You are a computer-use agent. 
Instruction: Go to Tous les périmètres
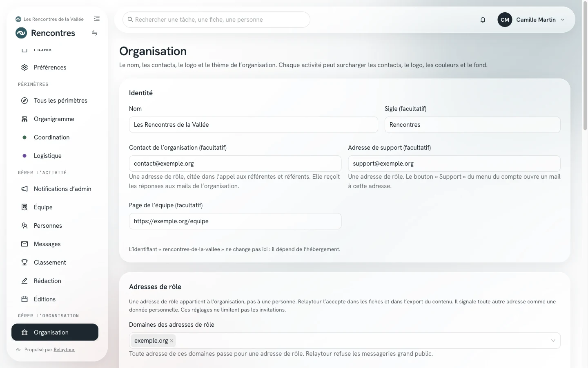(x=55, y=101)
